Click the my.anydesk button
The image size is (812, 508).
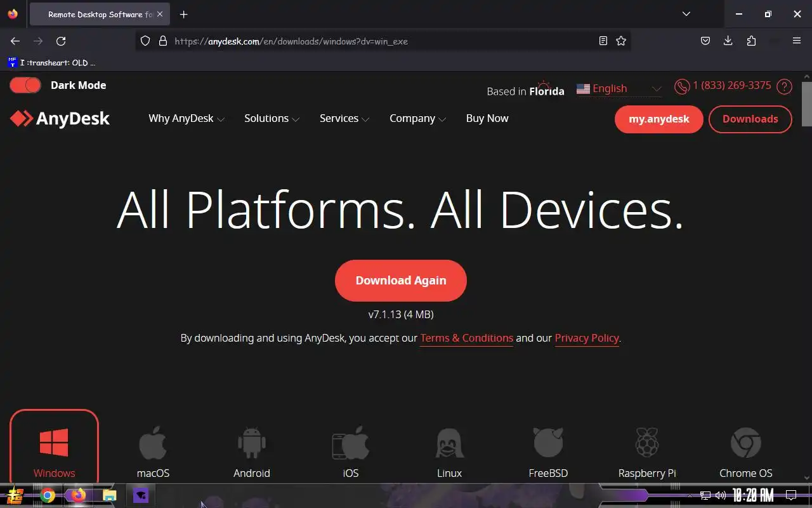pos(658,119)
